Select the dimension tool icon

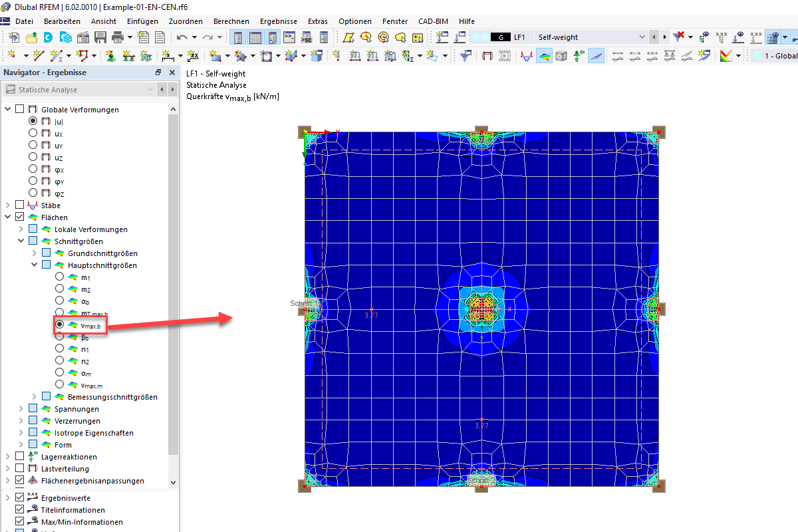coord(168,57)
